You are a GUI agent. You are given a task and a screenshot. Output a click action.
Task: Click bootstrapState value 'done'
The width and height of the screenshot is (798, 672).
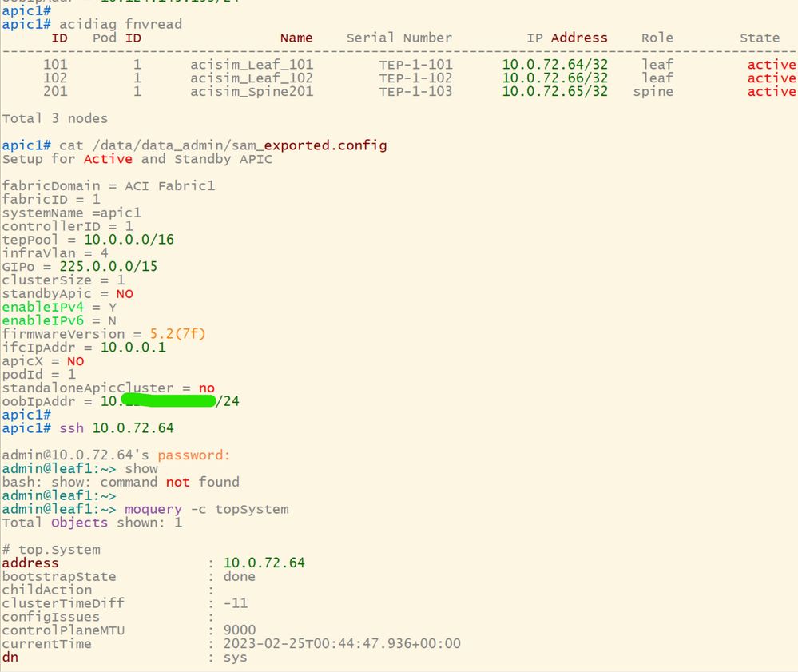[239, 576]
